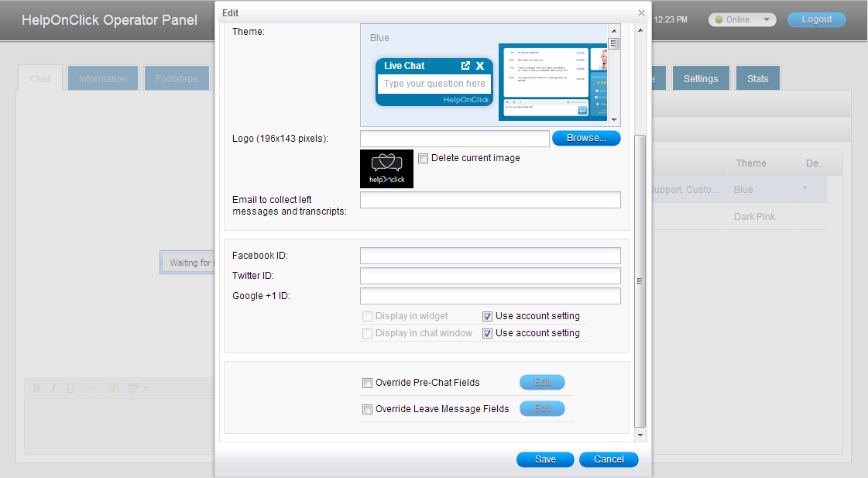Open the Settings tab
868x478 pixels.
pyautogui.click(x=701, y=79)
